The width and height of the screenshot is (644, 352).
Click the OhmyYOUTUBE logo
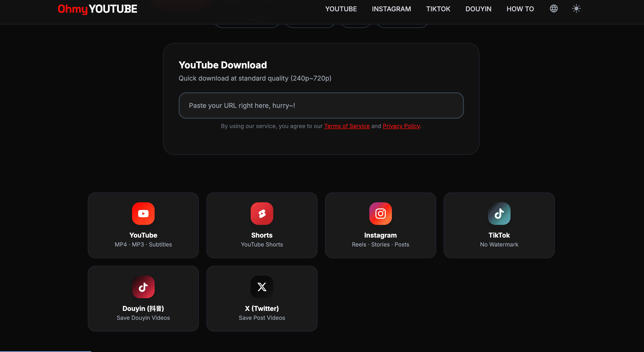coord(97,9)
